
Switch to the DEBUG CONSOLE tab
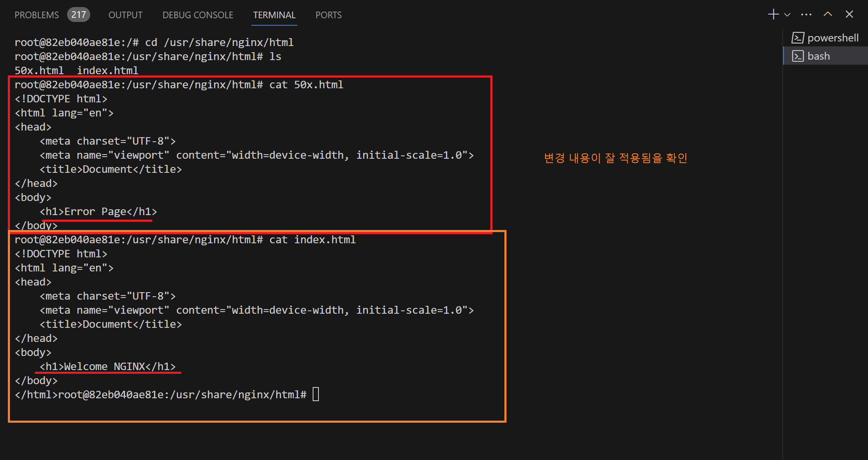coord(198,15)
